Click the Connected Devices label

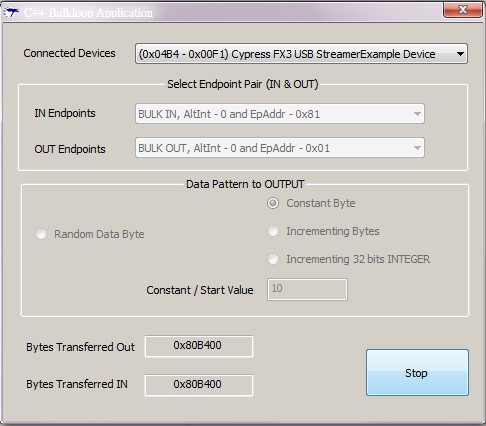[69, 53]
